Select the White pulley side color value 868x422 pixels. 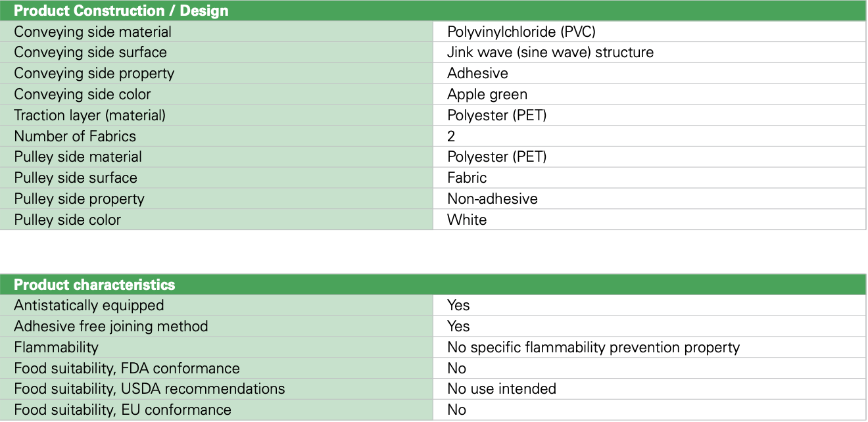[467, 220]
